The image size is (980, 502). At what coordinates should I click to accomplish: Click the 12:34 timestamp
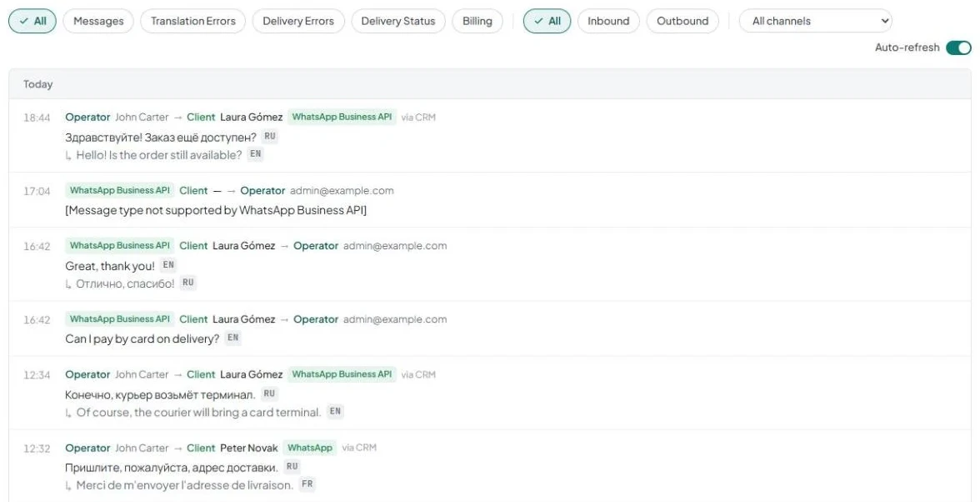pyautogui.click(x=37, y=375)
